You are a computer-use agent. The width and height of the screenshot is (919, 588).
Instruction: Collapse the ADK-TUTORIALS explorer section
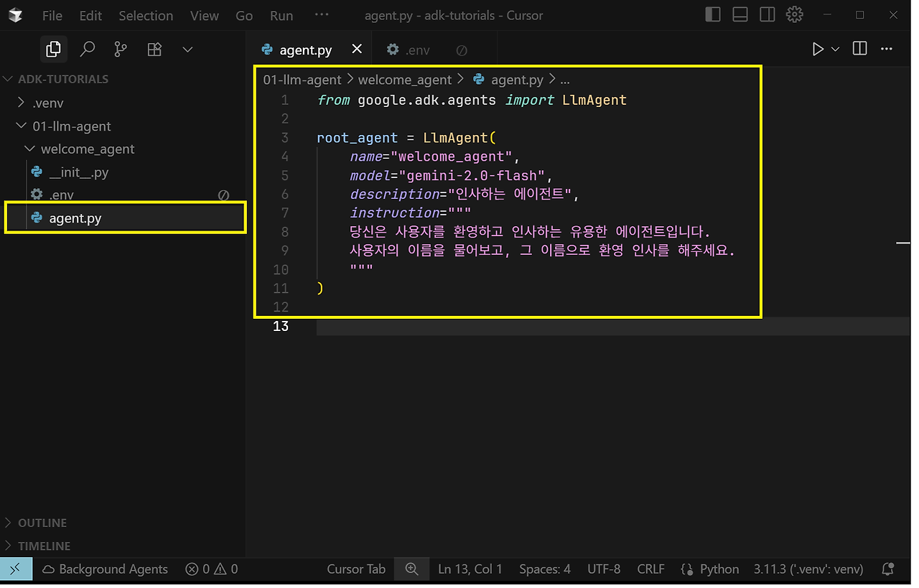coord(63,79)
